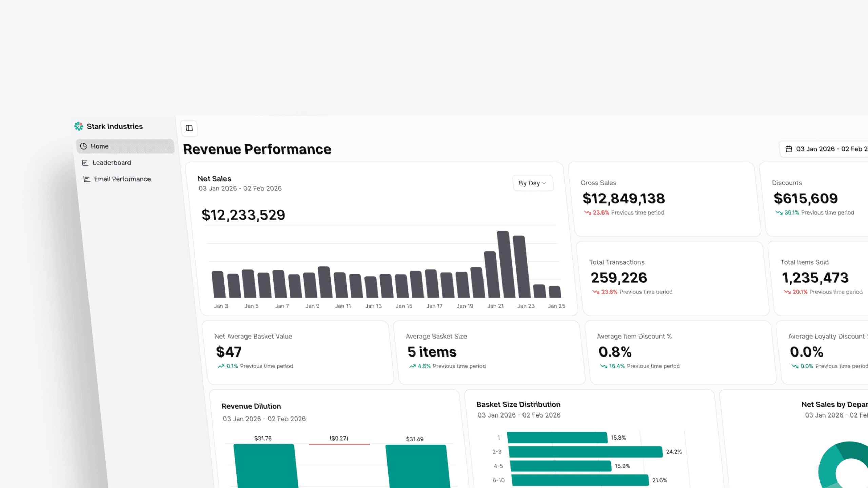The height and width of the screenshot is (488, 868).
Task: Go to the Leaderboard page
Action: tap(112, 163)
